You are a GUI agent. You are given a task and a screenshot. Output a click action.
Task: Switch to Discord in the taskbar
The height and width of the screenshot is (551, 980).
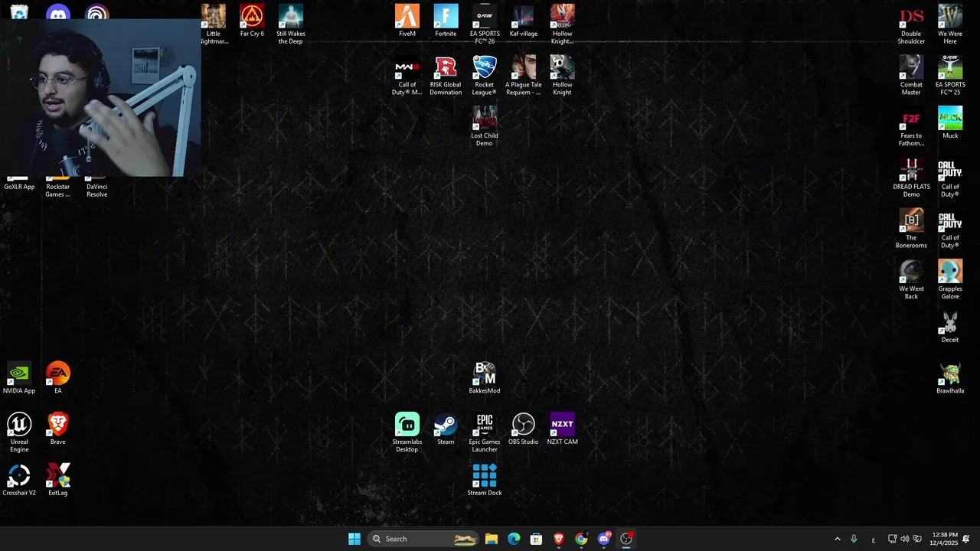[604, 539]
